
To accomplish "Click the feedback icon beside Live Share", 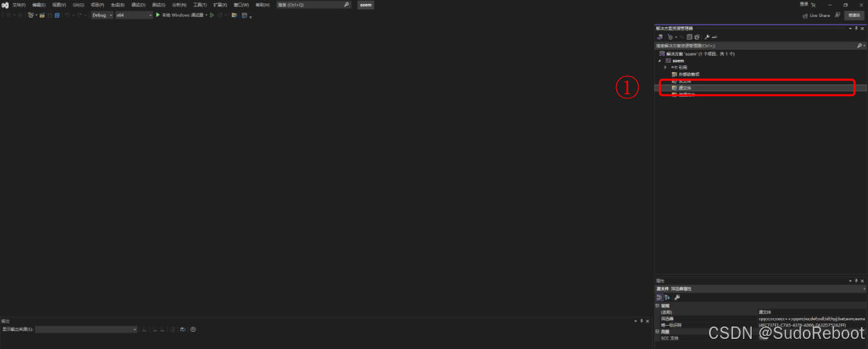I will 837,15.
